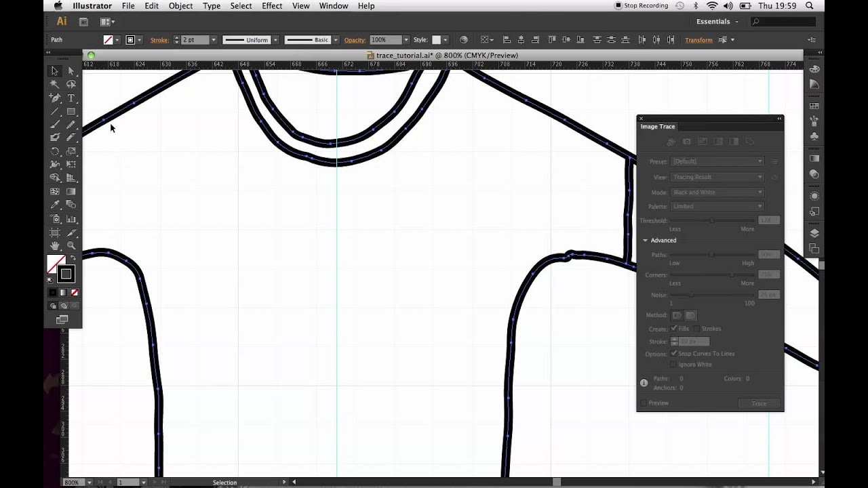Select the Rectangle tool
Screen dimensions: 868x488
pos(71,111)
